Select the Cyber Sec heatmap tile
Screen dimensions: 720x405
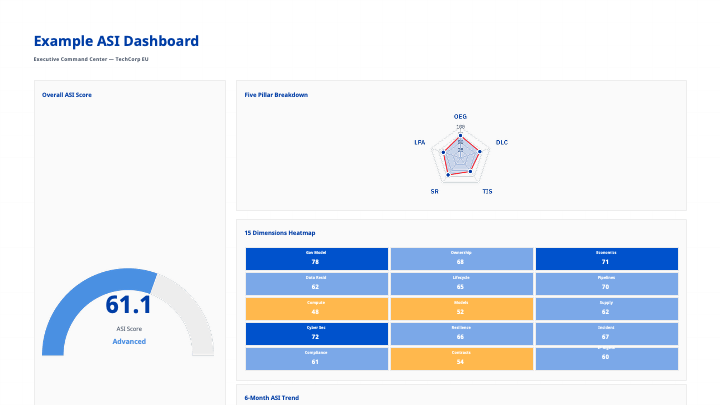point(315,334)
